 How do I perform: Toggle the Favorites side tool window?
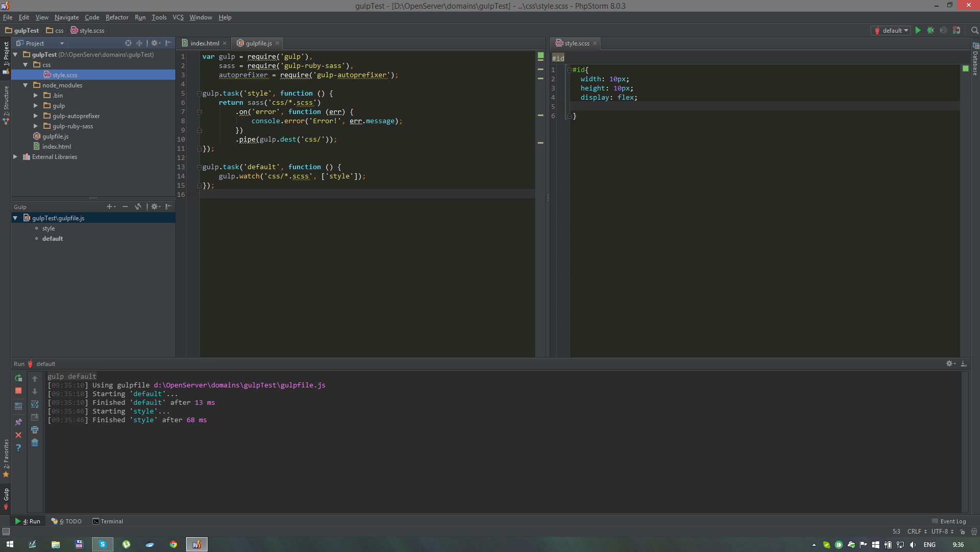[6, 458]
